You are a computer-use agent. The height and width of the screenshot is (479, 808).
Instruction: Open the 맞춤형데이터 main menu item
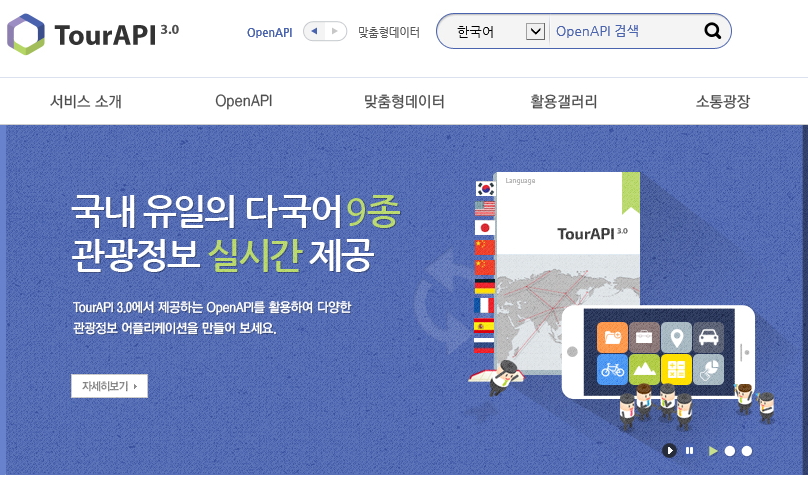click(404, 101)
